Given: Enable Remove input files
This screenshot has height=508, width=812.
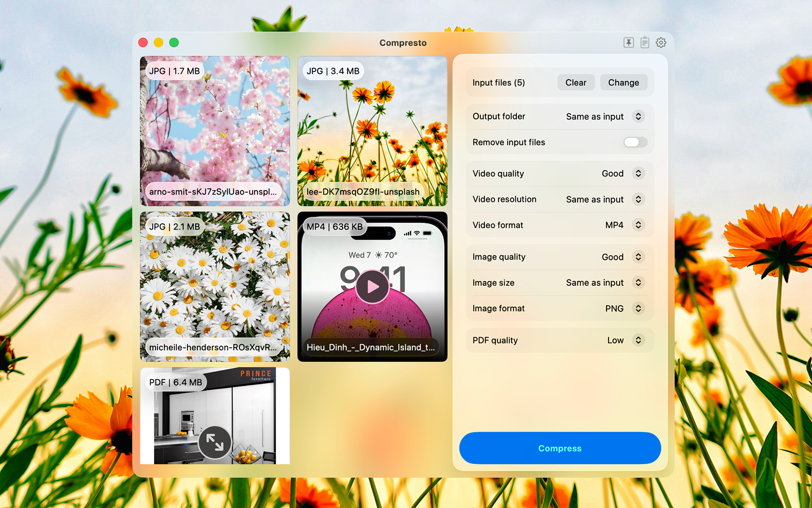Looking at the screenshot, I should [x=634, y=142].
